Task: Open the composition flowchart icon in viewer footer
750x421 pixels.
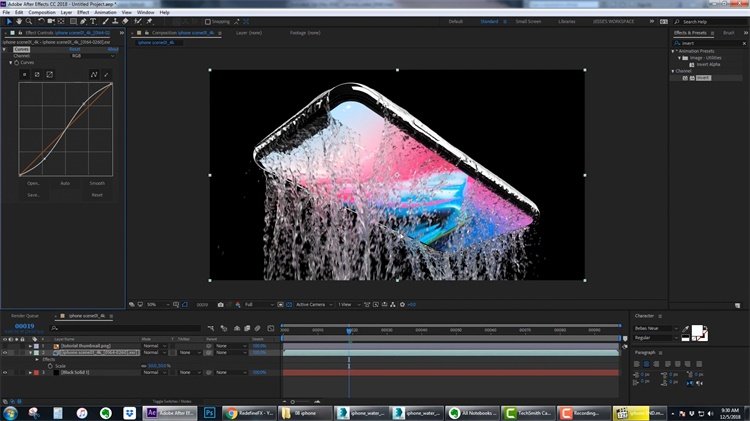Action: (x=393, y=304)
